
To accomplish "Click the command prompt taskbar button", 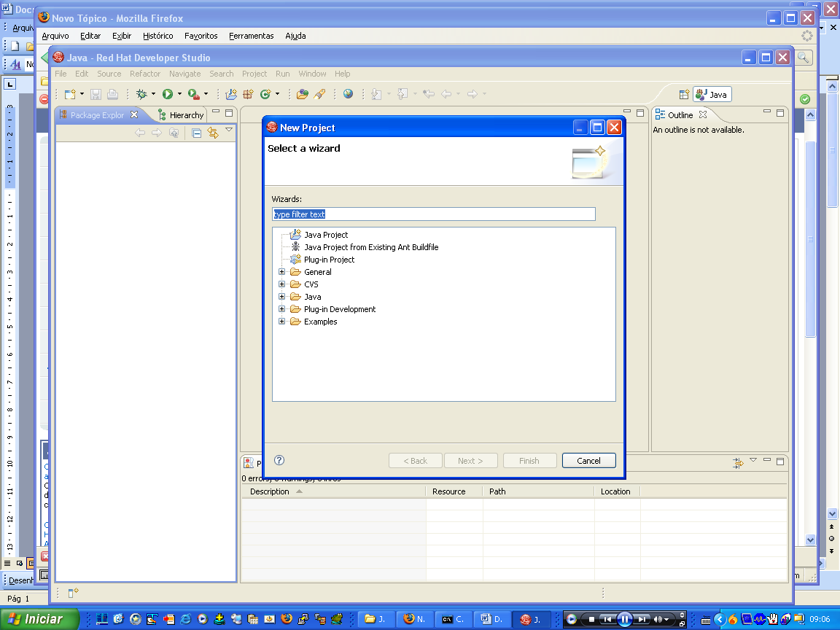I will [454, 619].
